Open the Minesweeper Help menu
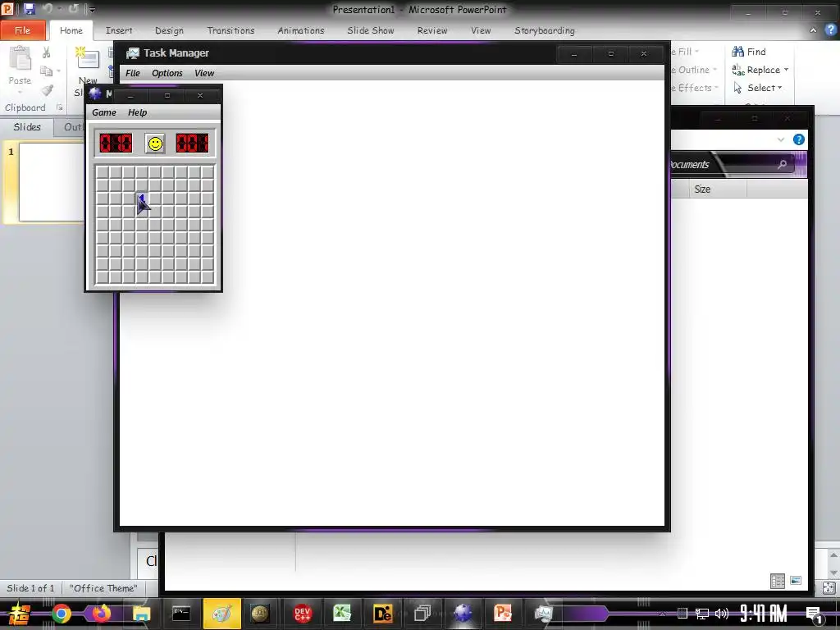The width and height of the screenshot is (840, 630). pyautogui.click(x=137, y=112)
